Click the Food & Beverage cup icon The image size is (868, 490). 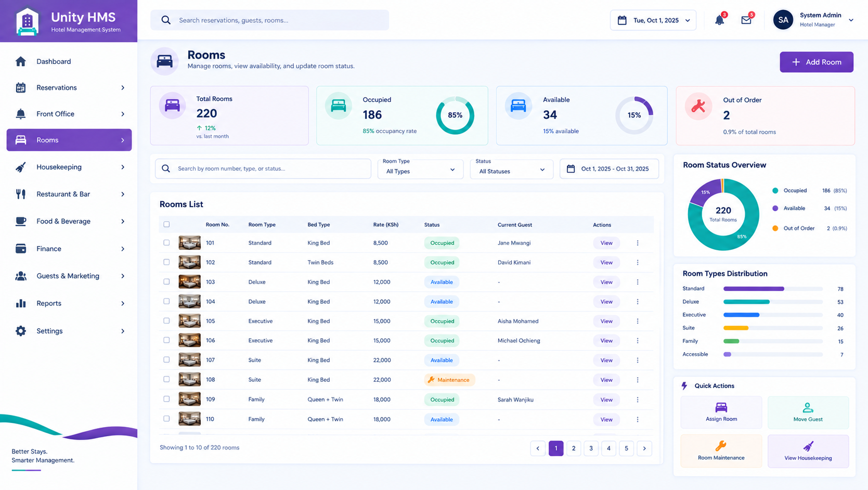[x=21, y=221]
